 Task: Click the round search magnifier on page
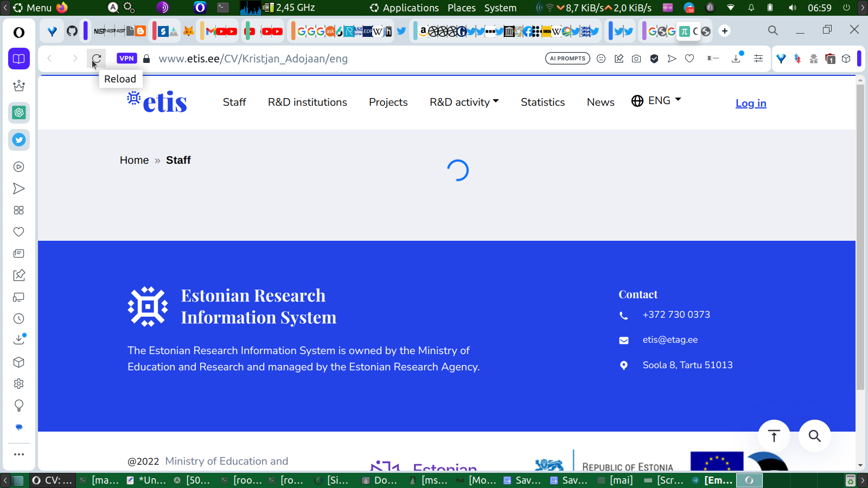[814, 436]
